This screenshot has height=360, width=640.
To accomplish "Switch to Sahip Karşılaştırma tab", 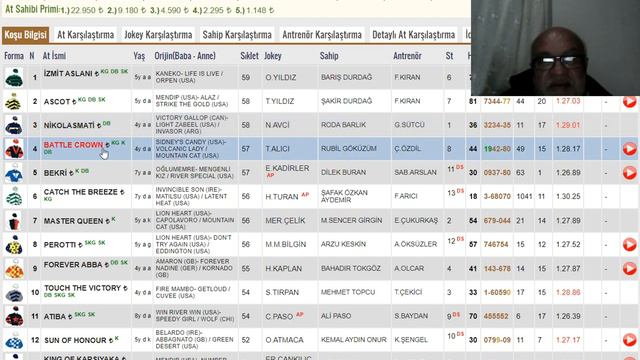I will (237, 35).
